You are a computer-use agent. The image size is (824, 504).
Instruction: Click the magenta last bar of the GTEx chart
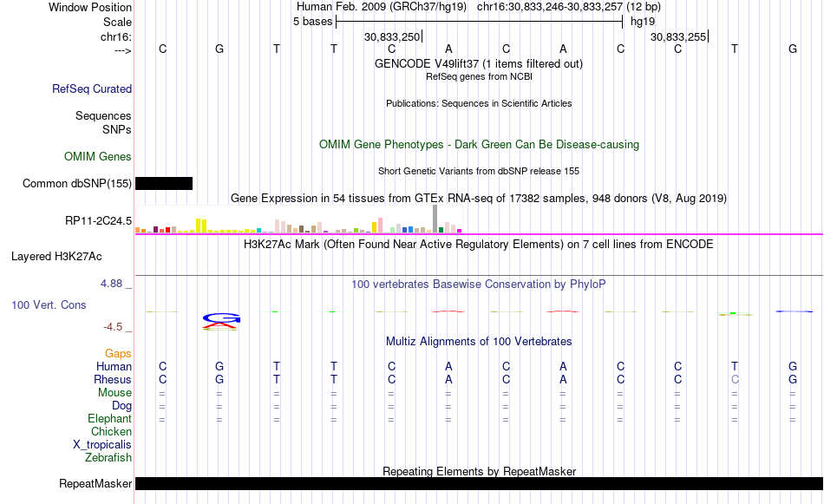(x=460, y=231)
